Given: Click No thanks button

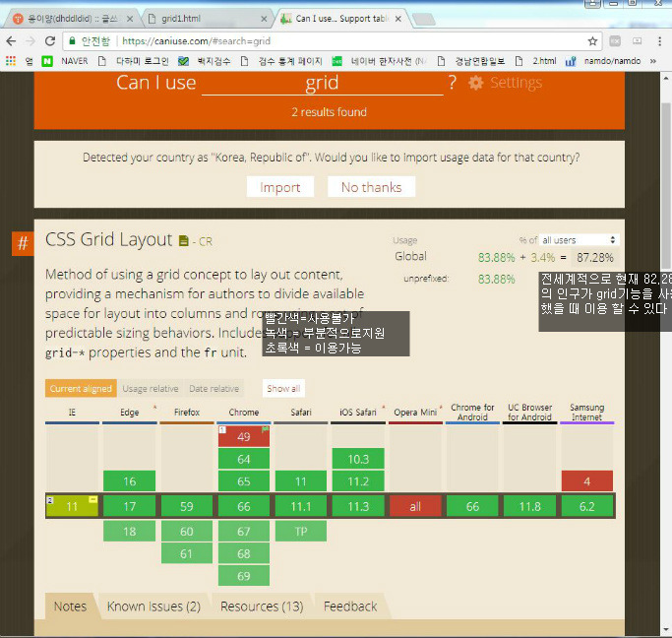Looking at the screenshot, I should pos(372,187).
